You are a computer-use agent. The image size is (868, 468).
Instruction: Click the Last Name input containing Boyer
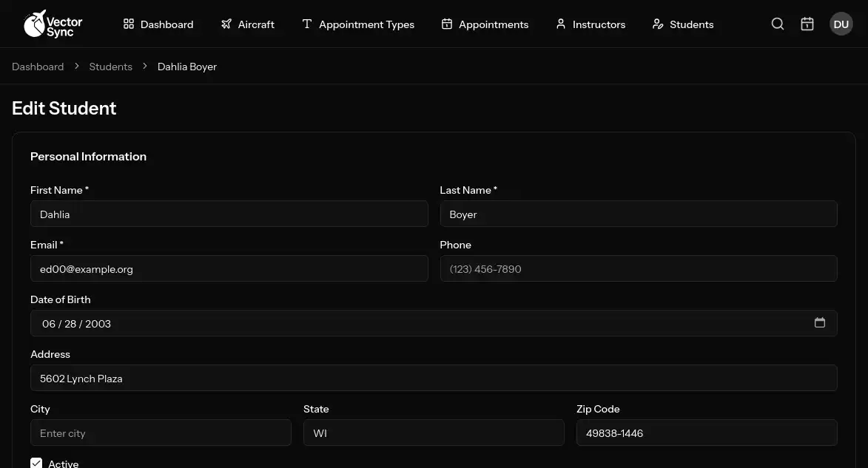pyautogui.click(x=638, y=214)
